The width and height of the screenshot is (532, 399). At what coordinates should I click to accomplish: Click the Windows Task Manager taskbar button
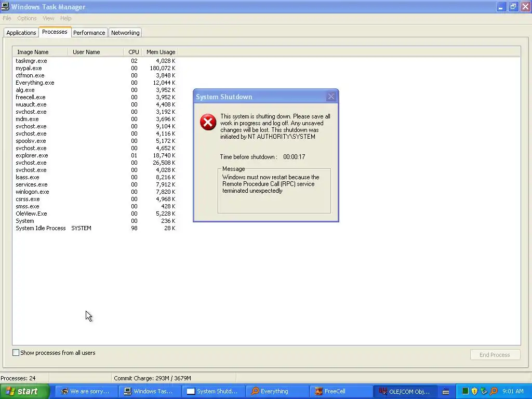pyautogui.click(x=150, y=392)
